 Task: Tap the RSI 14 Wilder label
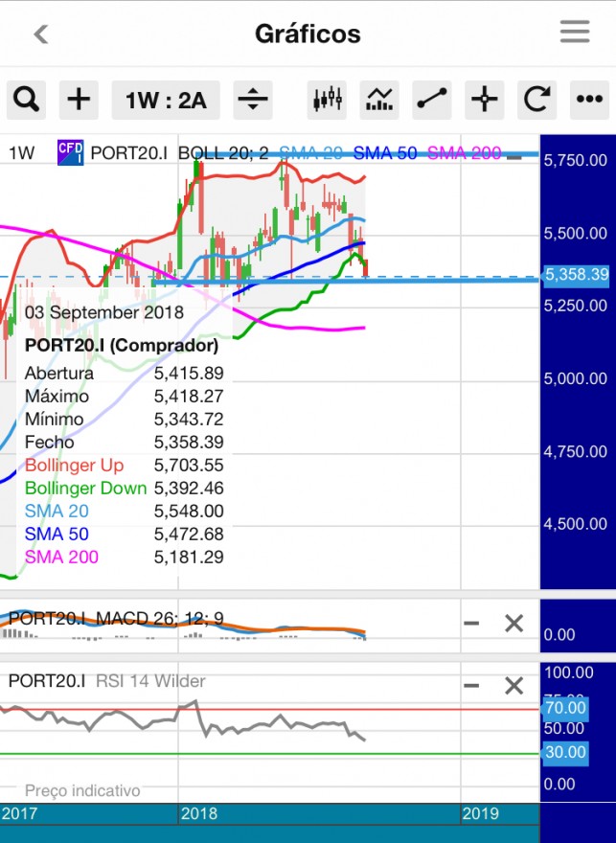coord(150,681)
